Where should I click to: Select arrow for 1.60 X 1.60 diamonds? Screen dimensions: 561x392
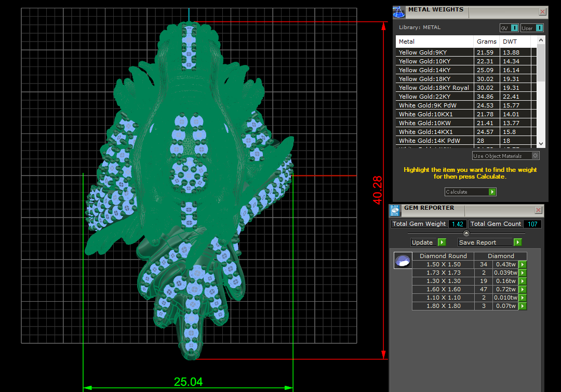523,290
